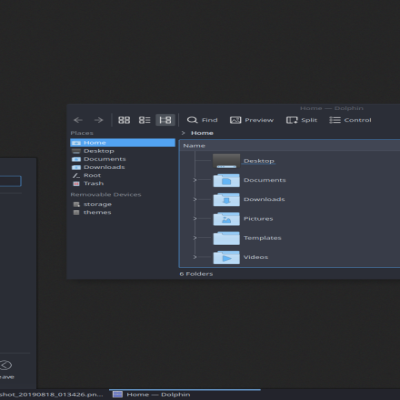
Task: Switch to icons view mode
Action: click(x=124, y=120)
